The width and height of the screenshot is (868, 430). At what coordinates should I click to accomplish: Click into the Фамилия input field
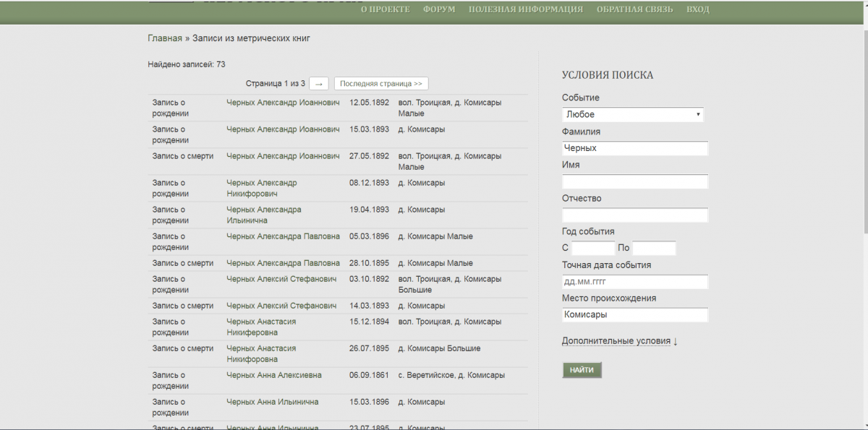point(634,148)
